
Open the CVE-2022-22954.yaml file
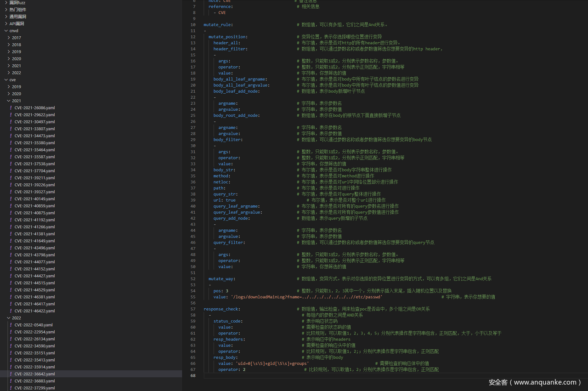34,332
